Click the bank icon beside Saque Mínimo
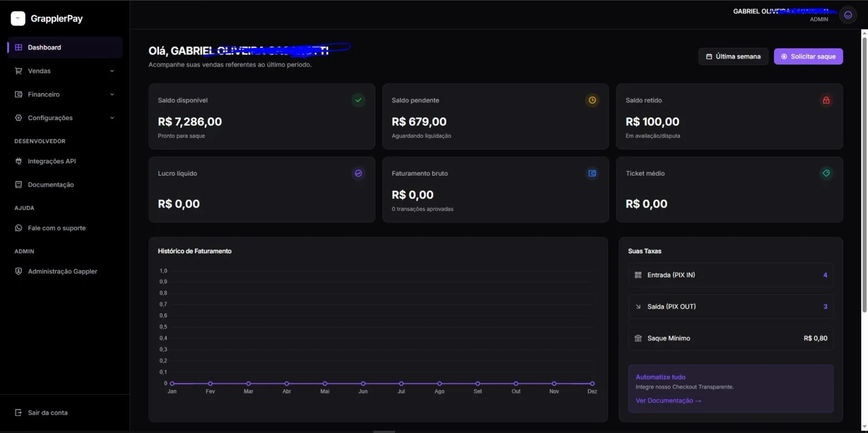This screenshot has width=868, height=433. (638, 338)
